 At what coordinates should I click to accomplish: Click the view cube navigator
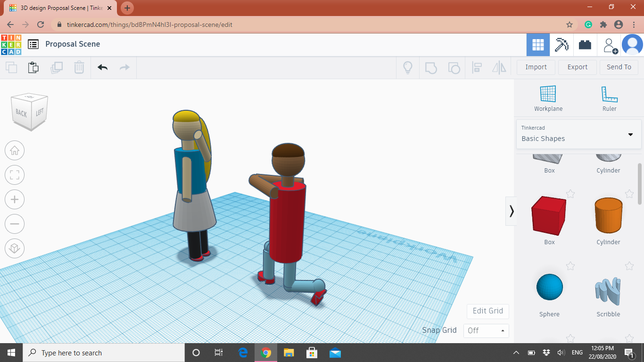point(30,111)
